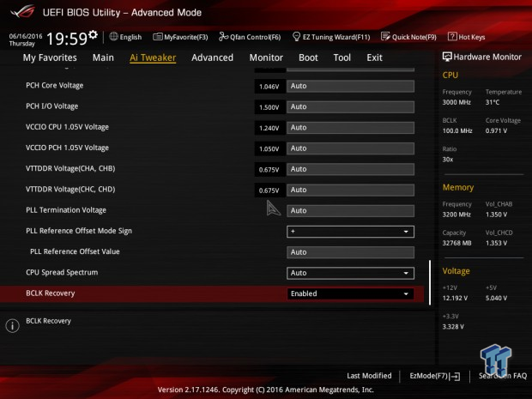Click VTTDDR Voltage(CHA, CHB) Auto field
This screenshot has height=399, width=532.
350,169
